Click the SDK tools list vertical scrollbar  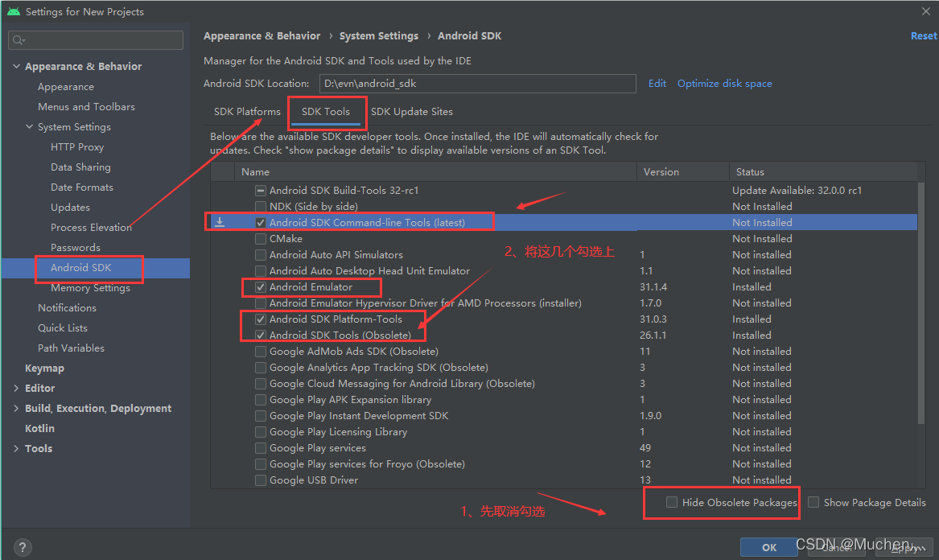921,303
